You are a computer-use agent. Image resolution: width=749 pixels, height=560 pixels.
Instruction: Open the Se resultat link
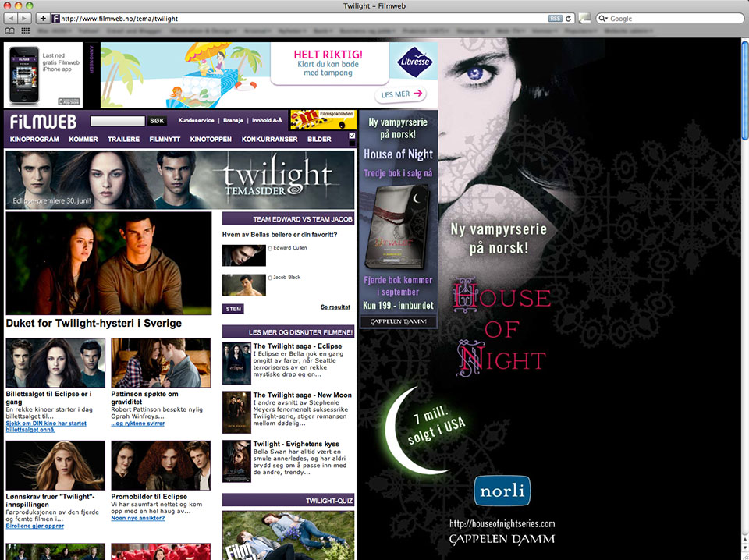335,307
